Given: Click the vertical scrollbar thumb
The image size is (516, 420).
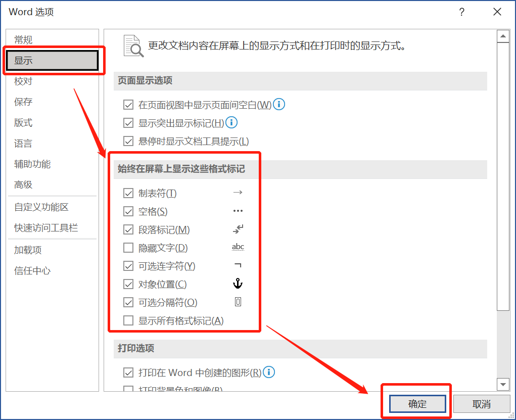Looking at the screenshot, I should click(503, 176).
